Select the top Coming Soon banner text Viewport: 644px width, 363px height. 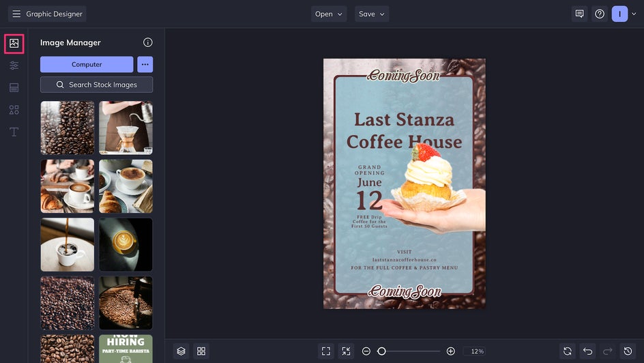point(404,76)
